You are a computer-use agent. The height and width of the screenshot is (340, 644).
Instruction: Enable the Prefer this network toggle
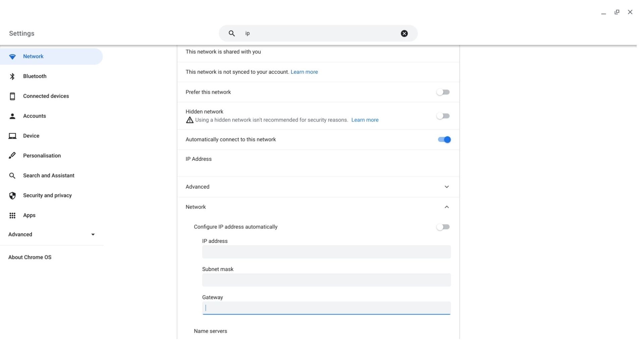[443, 92]
